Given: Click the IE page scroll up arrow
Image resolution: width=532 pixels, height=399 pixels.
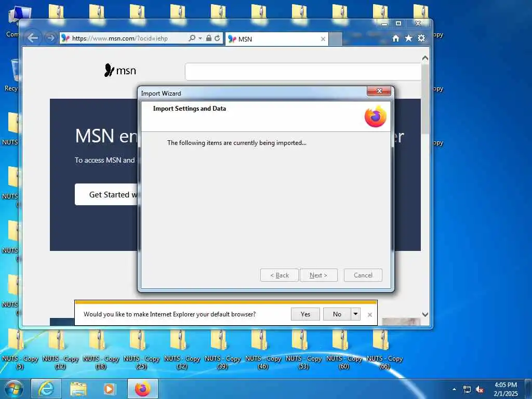Looking at the screenshot, I should pos(425,58).
